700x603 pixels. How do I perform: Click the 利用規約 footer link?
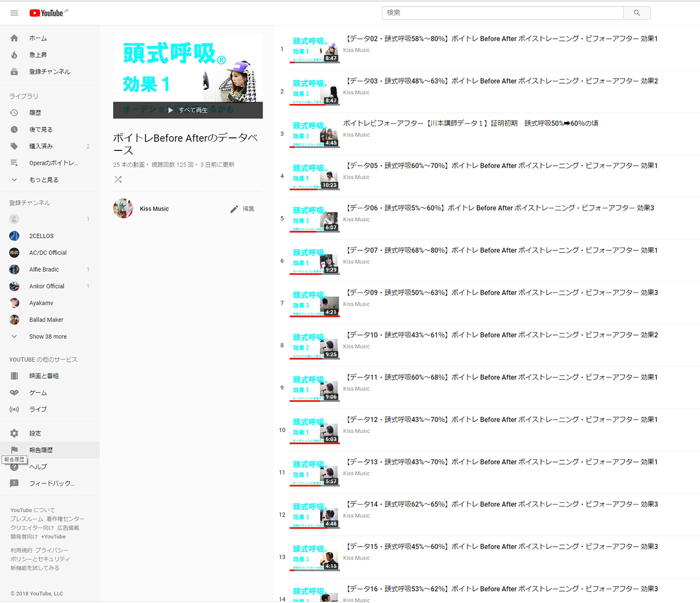click(x=21, y=551)
